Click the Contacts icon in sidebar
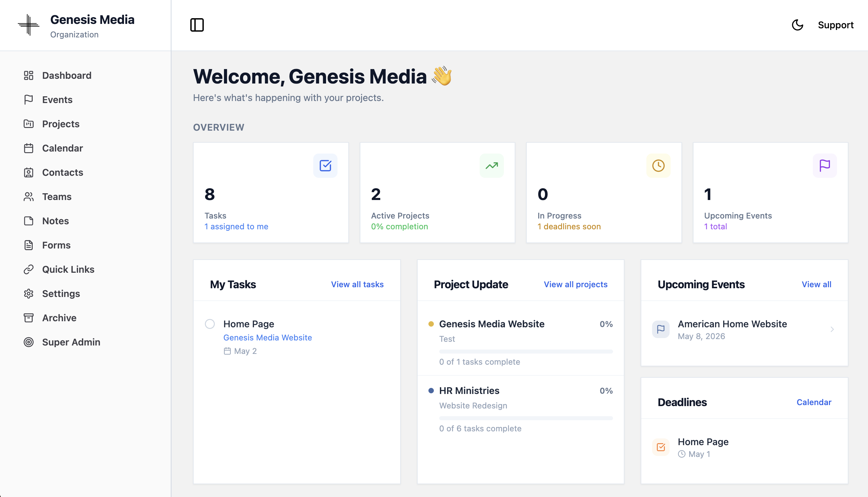 pos(29,172)
